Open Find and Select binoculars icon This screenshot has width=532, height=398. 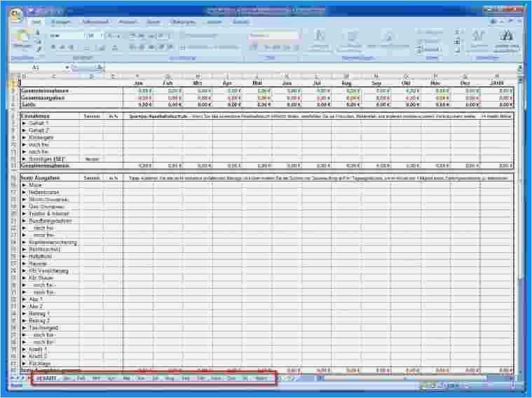(506, 41)
